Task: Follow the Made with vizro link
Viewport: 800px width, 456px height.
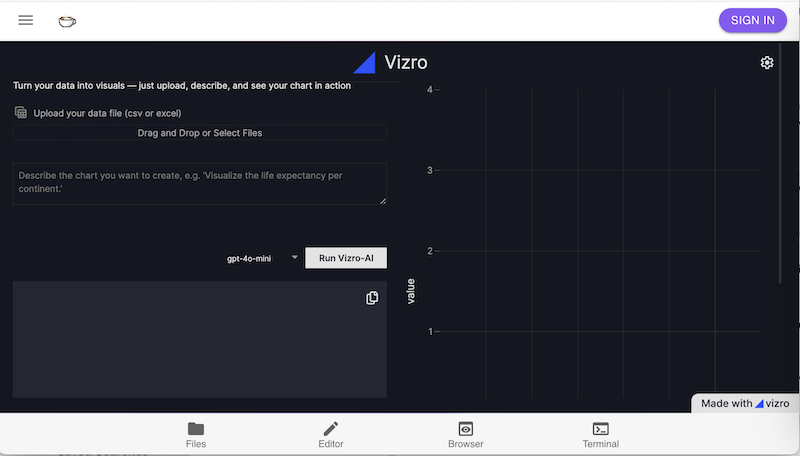Action: [745, 404]
